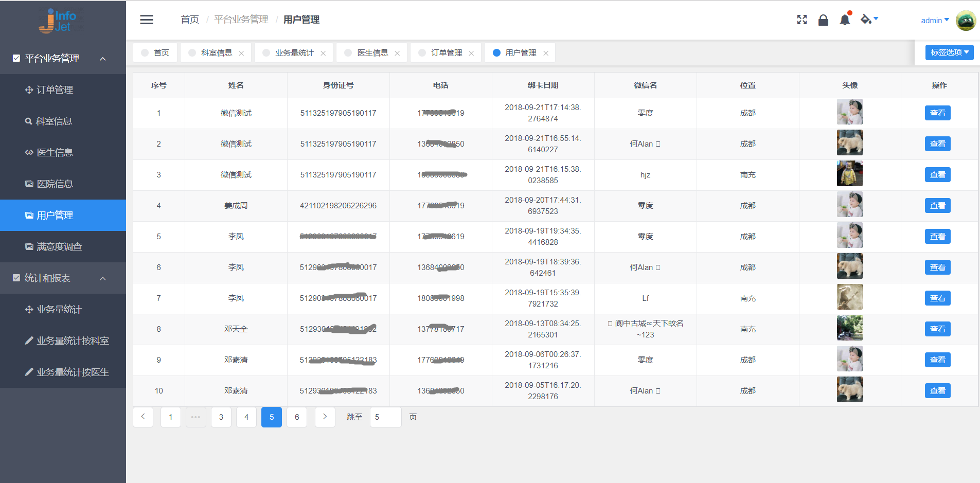Close the 订单管理 tab
The image size is (980, 483).
(x=471, y=53)
